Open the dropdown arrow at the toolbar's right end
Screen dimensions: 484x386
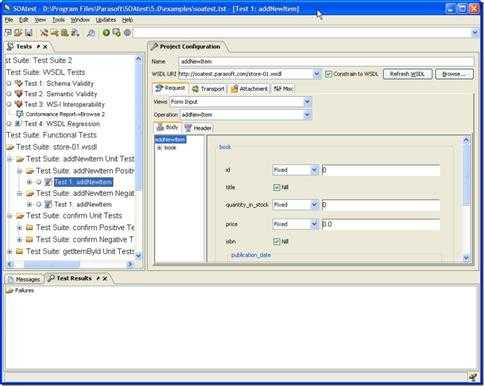[x=475, y=32]
